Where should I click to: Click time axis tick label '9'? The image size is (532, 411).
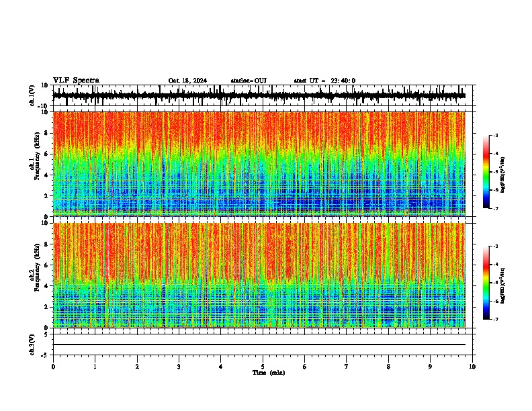click(x=430, y=367)
